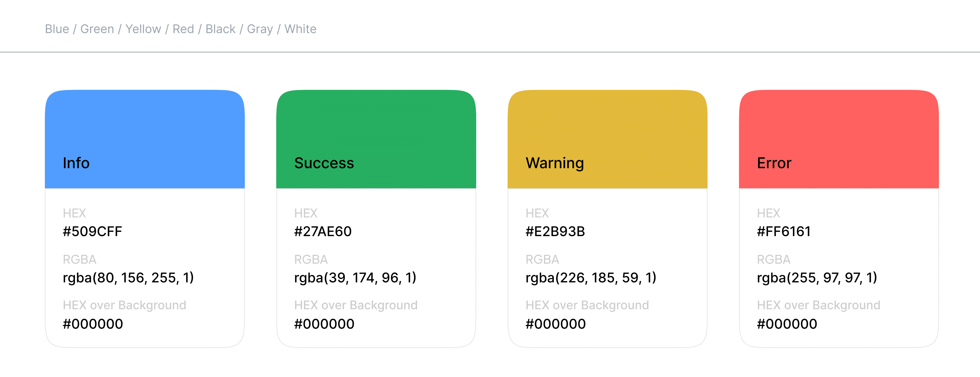Screen dimensions: 980x377
Task: Select the #E2B93B hex value
Action: click(555, 231)
